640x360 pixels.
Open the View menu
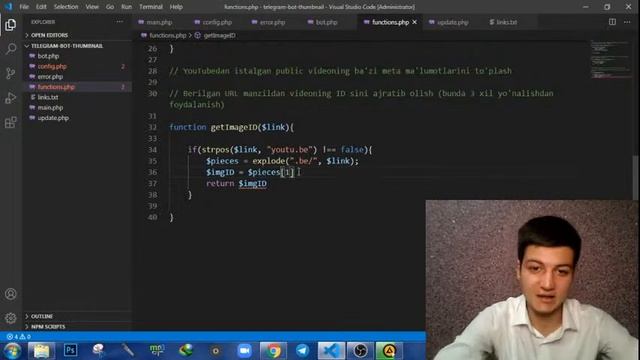point(92,7)
